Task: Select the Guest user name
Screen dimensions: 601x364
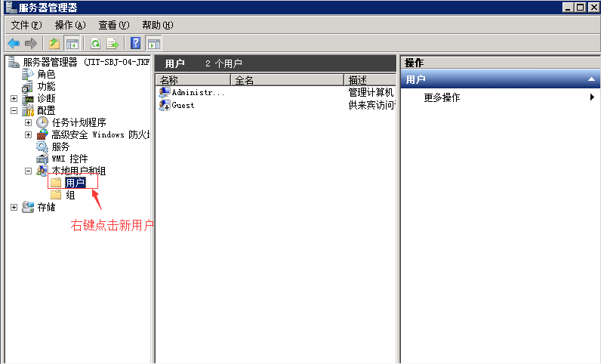Action: (183, 105)
